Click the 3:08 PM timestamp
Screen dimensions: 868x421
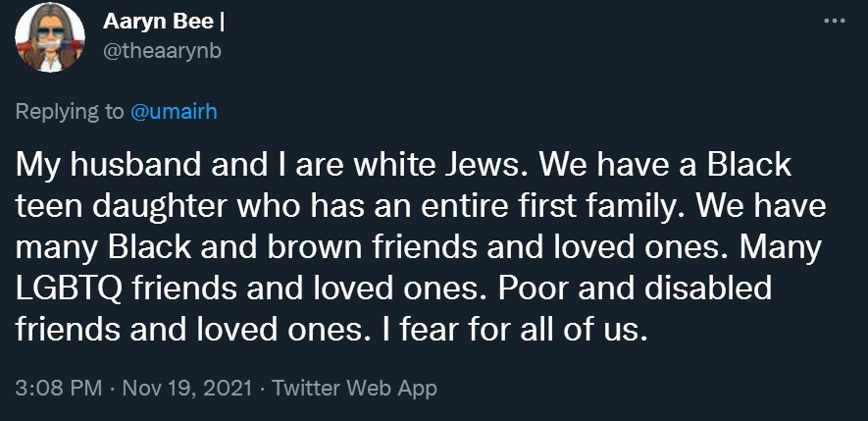pyautogui.click(x=59, y=388)
